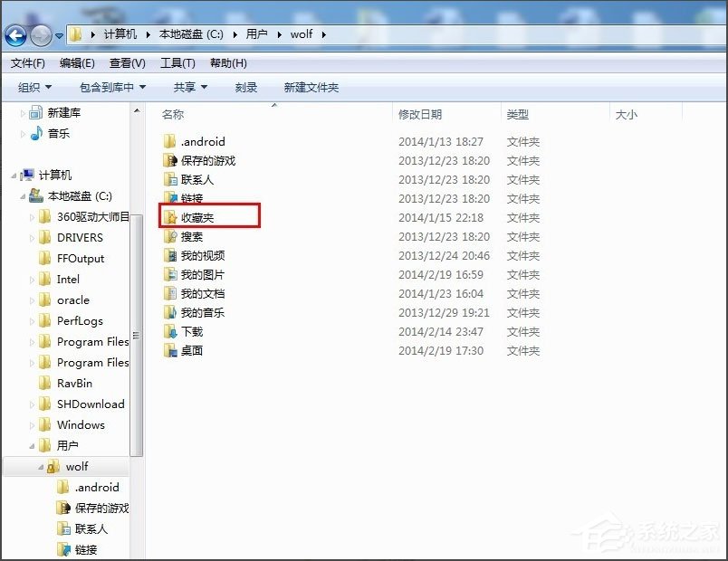Viewport: 728px width, 561px height.
Task: Open the 共享 dropdown
Action: pos(184,87)
